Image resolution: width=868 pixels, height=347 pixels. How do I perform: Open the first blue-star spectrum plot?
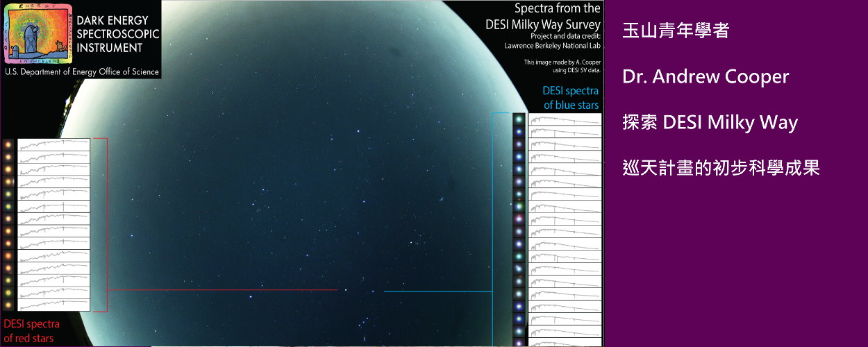564,119
